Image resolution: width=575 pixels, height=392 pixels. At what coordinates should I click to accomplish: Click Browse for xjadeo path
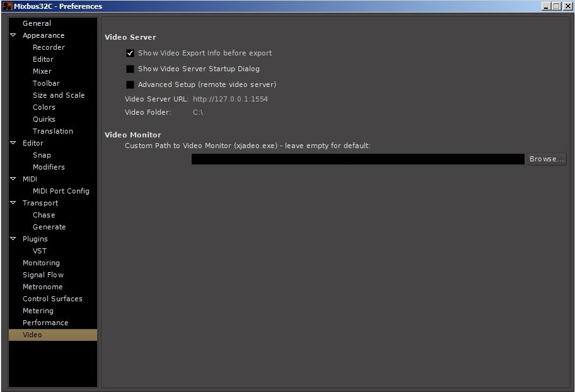click(547, 159)
